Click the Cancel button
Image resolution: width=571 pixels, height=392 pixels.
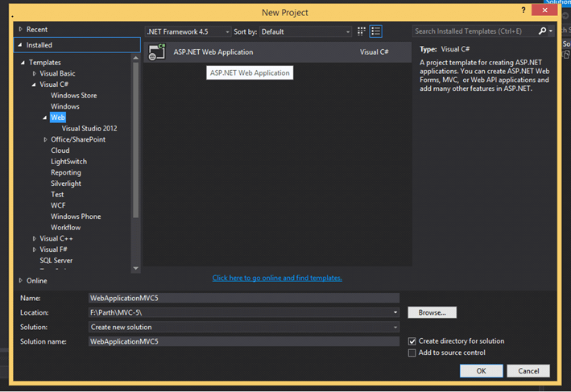tap(528, 370)
